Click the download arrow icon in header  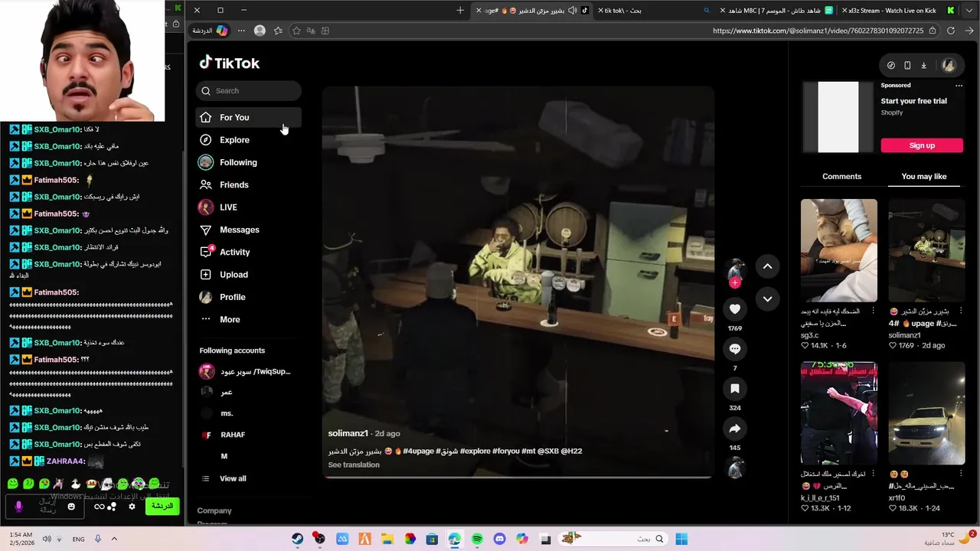(923, 66)
